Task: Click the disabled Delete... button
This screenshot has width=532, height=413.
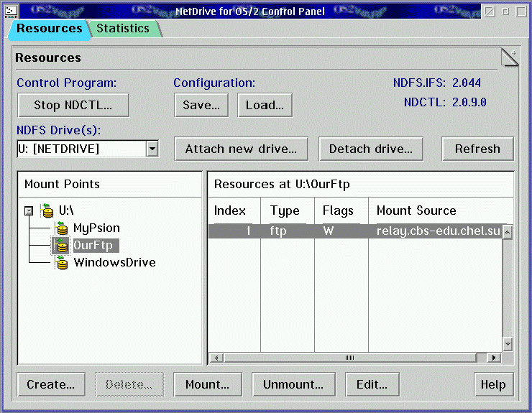Action: (129, 384)
